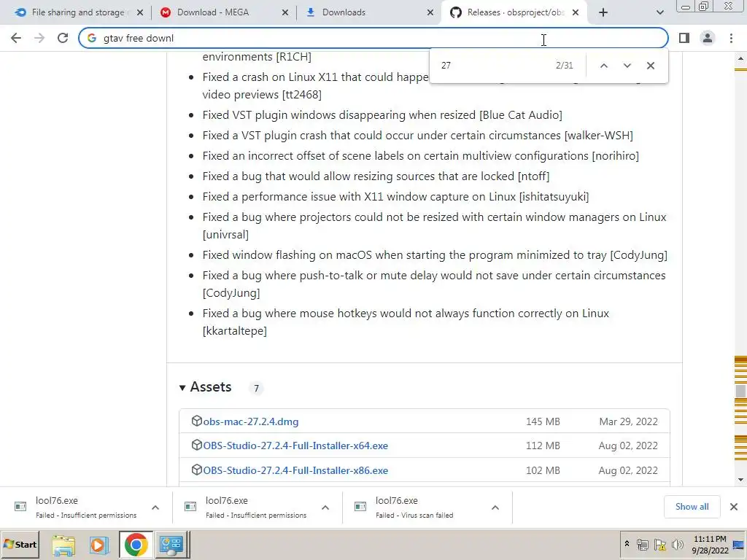Download OBS-Studio-27.2.4-Full-Installer-x64.exe
This screenshot has width=747, height=560.
pyautogui.click(x=295, y=446)
